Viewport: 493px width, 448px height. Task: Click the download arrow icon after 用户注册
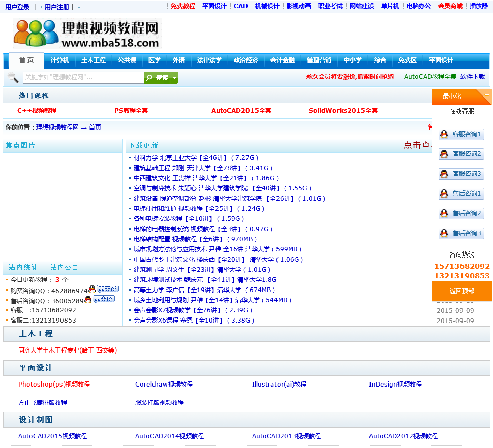point(79,7)
